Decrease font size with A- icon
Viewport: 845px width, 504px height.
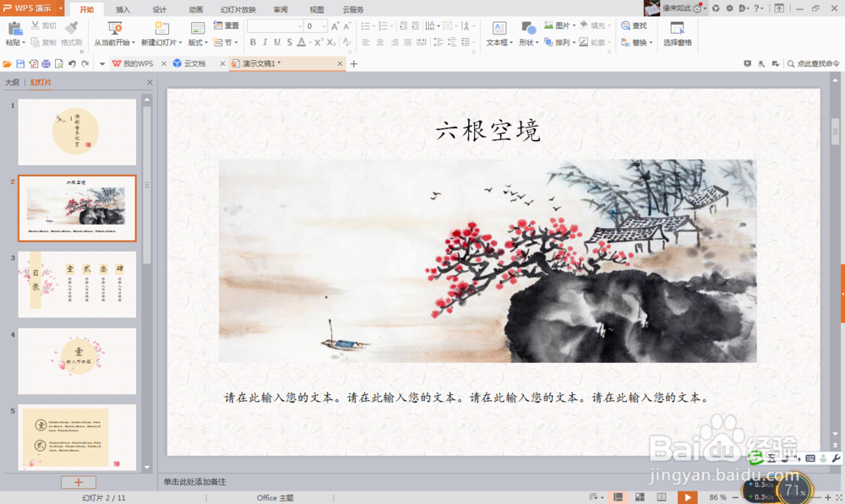pos(347,26)
